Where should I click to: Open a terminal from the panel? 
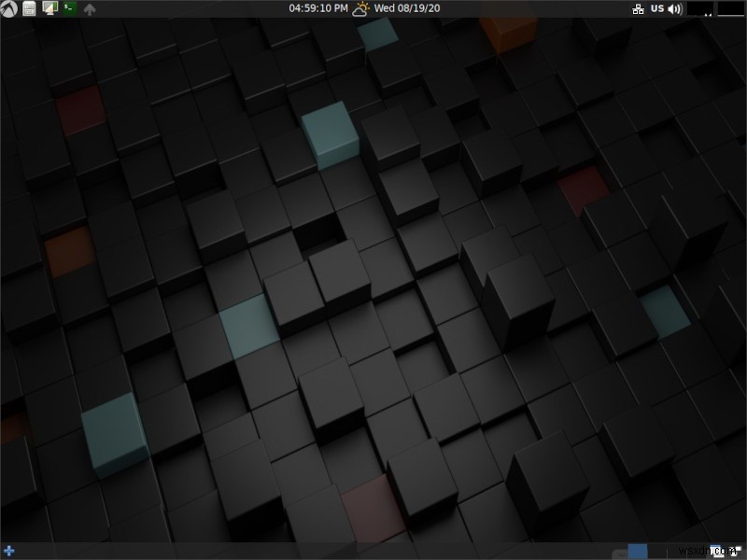tap(69, 8)
